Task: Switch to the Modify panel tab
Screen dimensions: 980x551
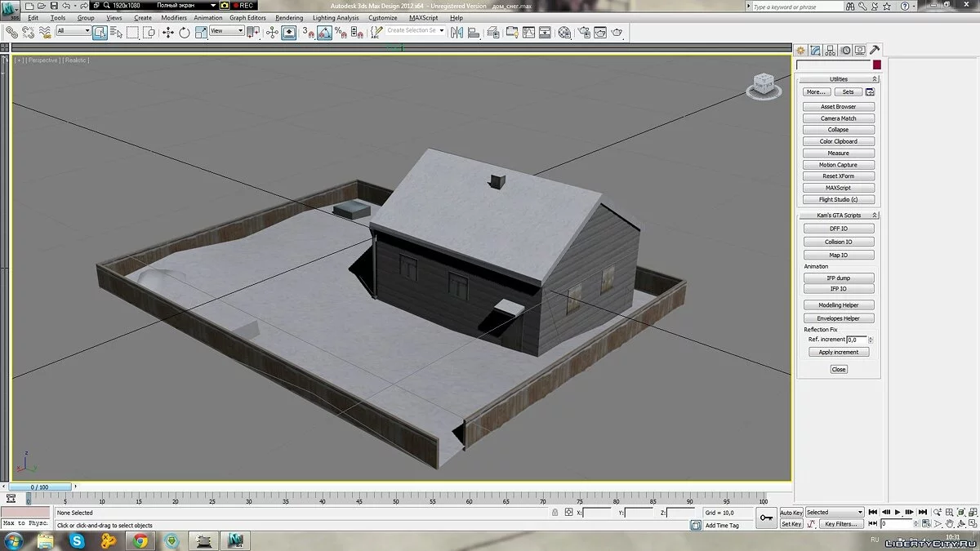Action: point(816,51)
